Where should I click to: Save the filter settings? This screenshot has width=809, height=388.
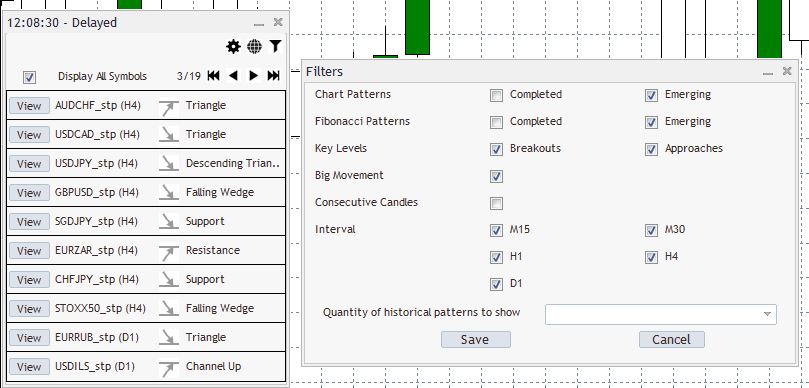(476, 340)
